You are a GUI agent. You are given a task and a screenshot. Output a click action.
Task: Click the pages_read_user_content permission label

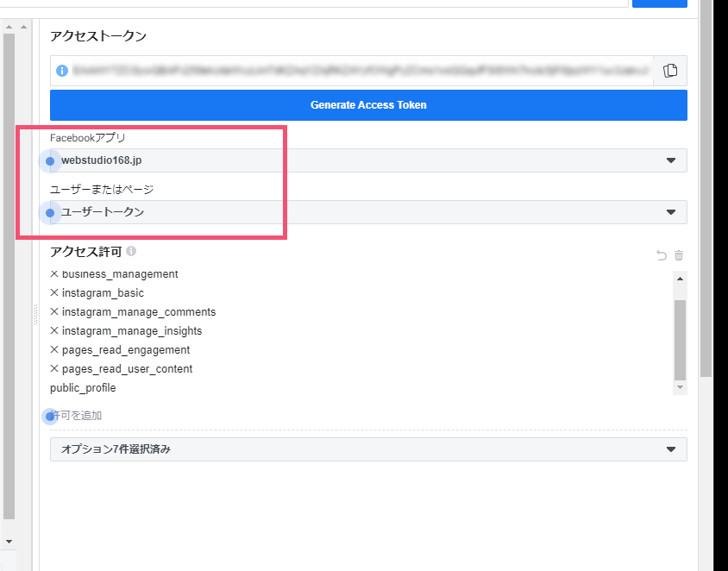[127, 368]
